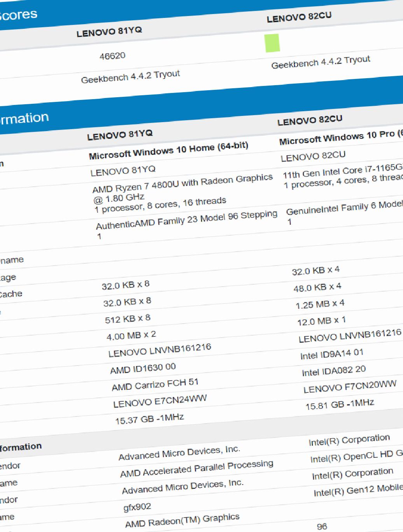Click "LENOVO LNVNB161216" in the AMD laptop column
403x532 pixels.
[160, 350]
